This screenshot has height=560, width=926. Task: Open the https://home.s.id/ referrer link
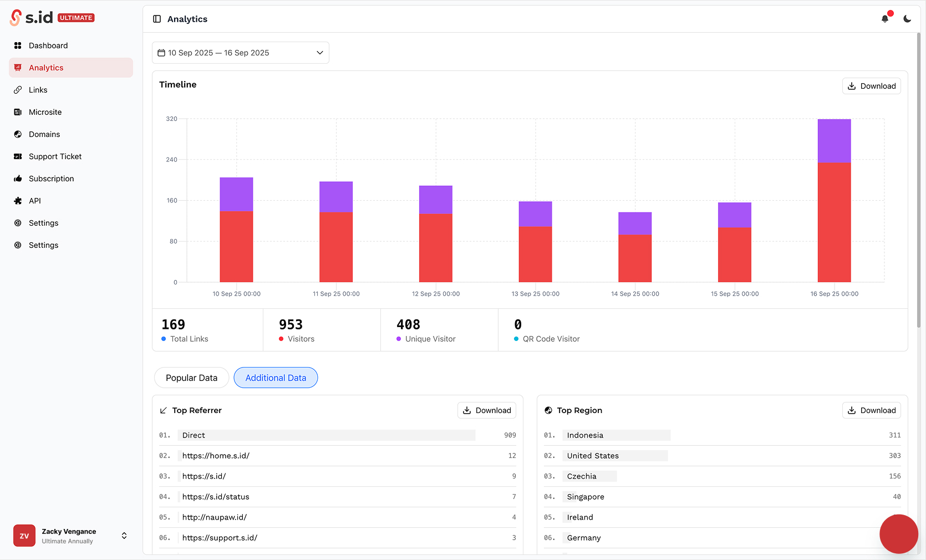tap(216, 455)
